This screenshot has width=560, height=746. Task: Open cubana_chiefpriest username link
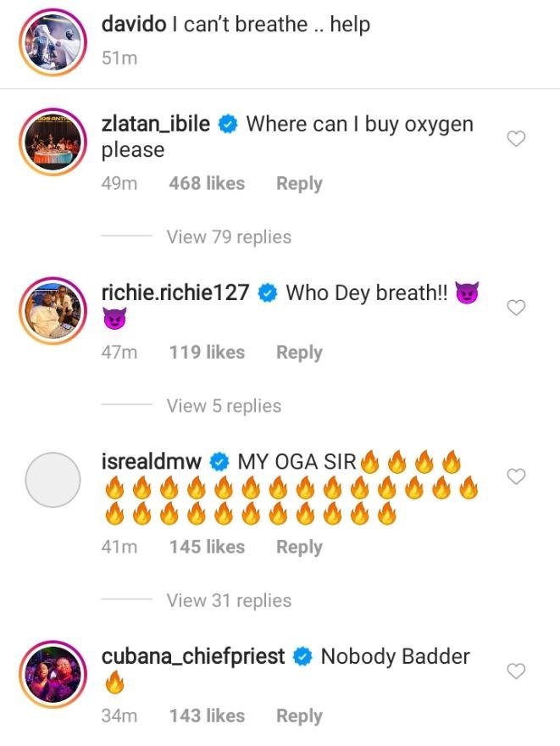pos(193,656)
